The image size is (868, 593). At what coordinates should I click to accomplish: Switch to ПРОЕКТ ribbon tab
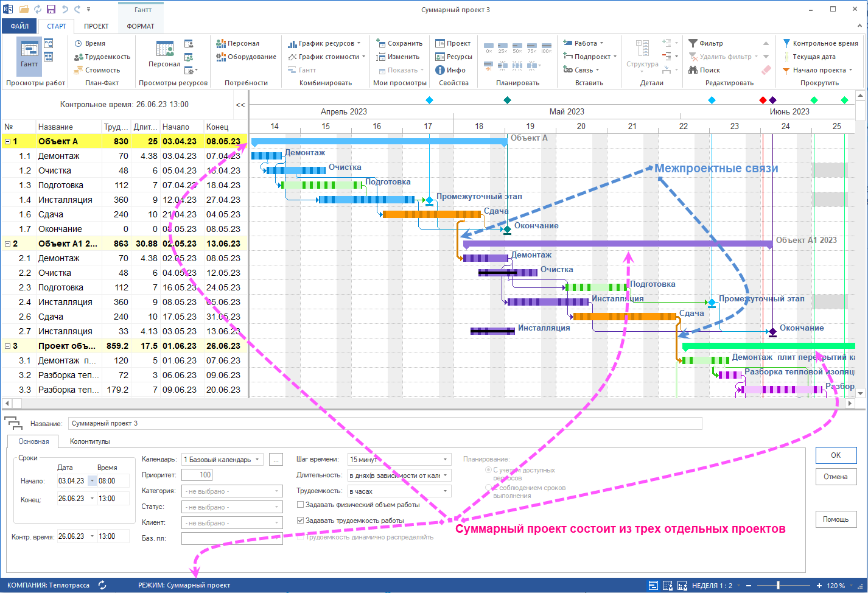click(96, 26)
